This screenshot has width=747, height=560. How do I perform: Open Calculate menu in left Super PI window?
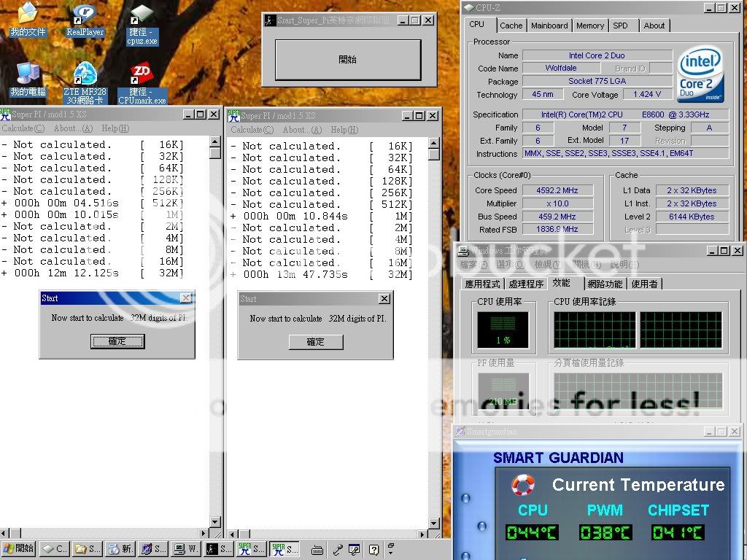(23, 128)
